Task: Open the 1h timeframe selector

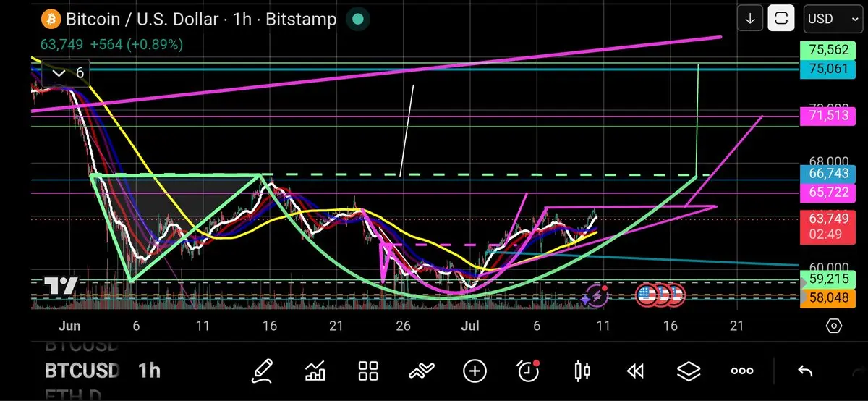Action: click(149, 371)
